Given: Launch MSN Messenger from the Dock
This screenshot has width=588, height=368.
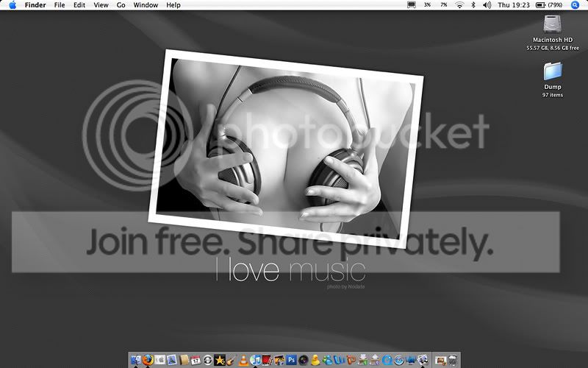Looking at the screenshot, I should point(327,360).
